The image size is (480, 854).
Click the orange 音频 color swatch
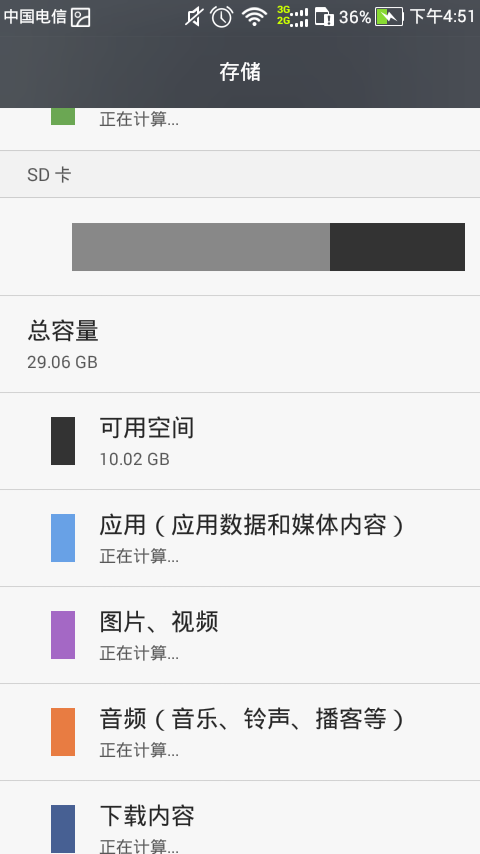click(63, 731)
